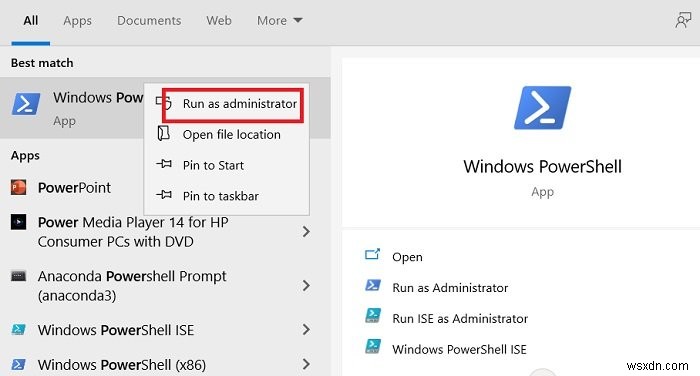Expand Windows PowerShell ISE result arrow

306,330
